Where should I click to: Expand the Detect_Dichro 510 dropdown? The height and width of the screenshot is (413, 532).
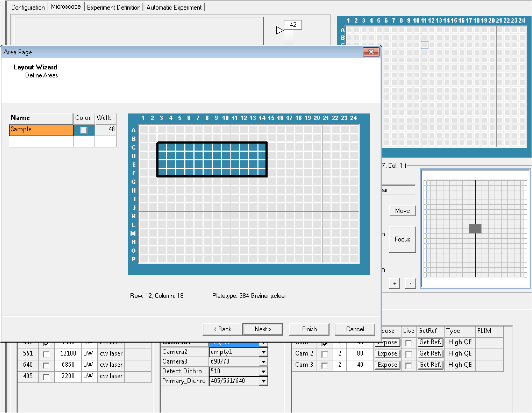(x=263, y=371)
